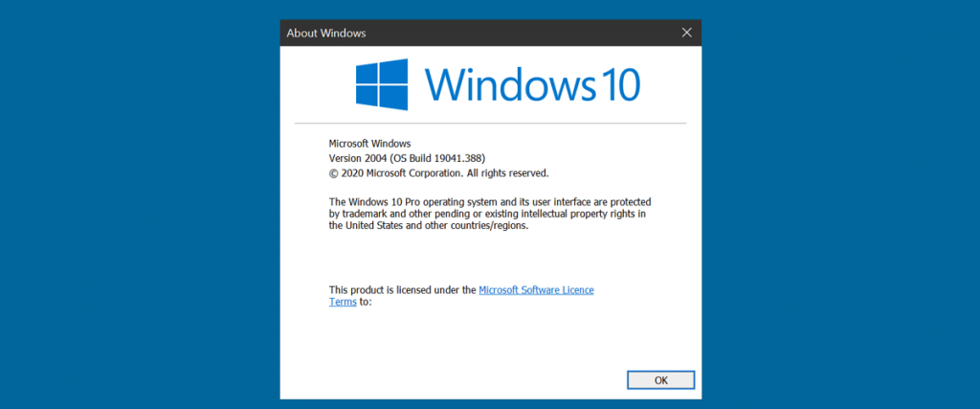
Task: Click the About Windows title text
Action: (326, 34)
